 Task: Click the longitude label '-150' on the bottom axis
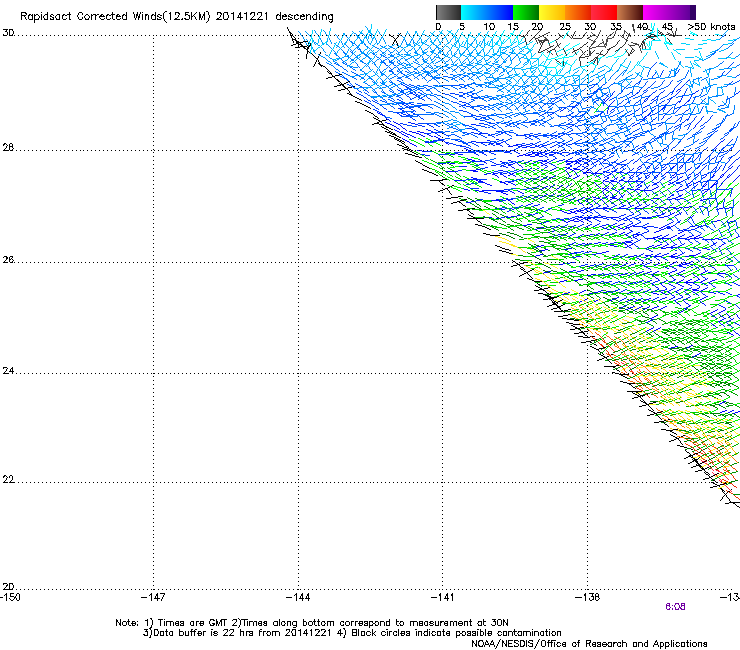click(10, 598)
